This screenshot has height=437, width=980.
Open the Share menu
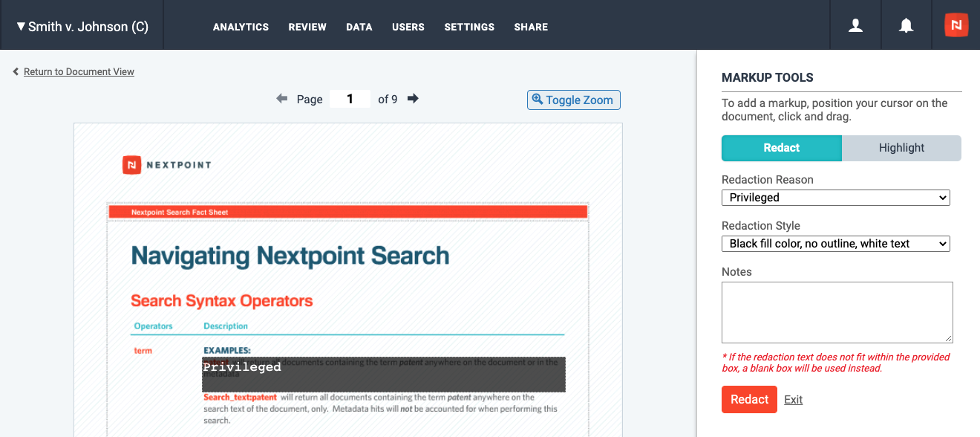(x=531, y=27)
